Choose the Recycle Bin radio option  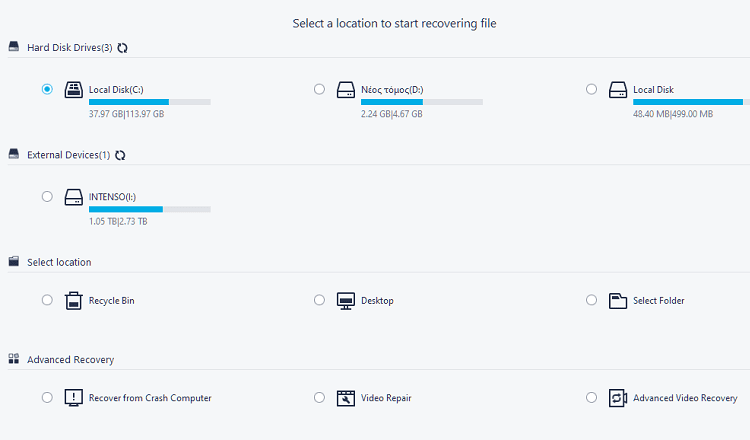pyautogui.click(x=47, y=300)
